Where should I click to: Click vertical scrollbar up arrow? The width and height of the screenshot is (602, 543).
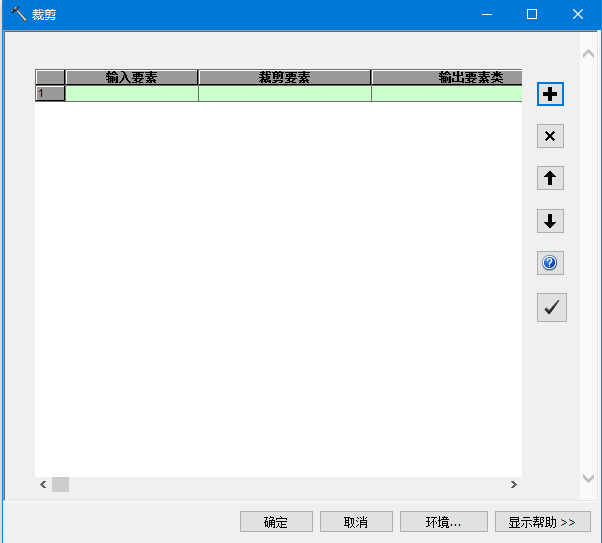588,53
